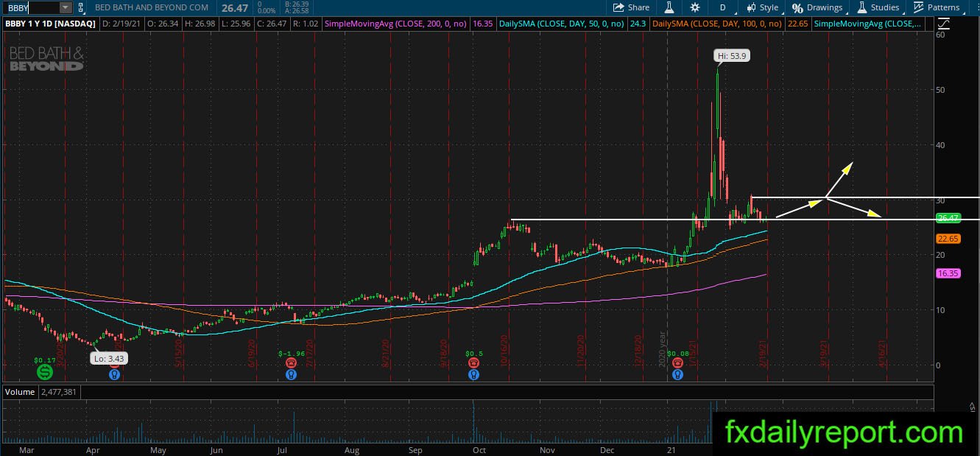The image size is (980, 456).
Task: Click the green dividend $0.17 icon
Action: point(45,373)
